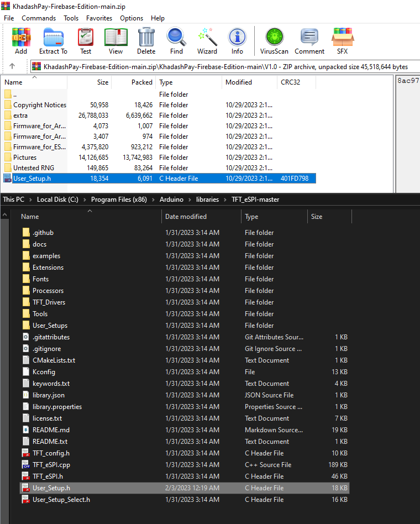Select license.txt in Explorer
Screen dimensions: 420x524
tap(185, 418)
